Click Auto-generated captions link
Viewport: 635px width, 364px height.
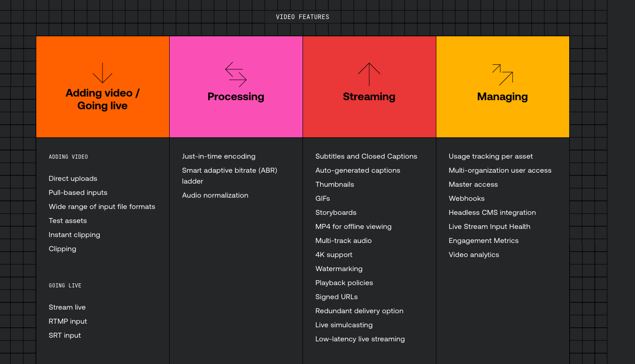(x=358, y=170)
